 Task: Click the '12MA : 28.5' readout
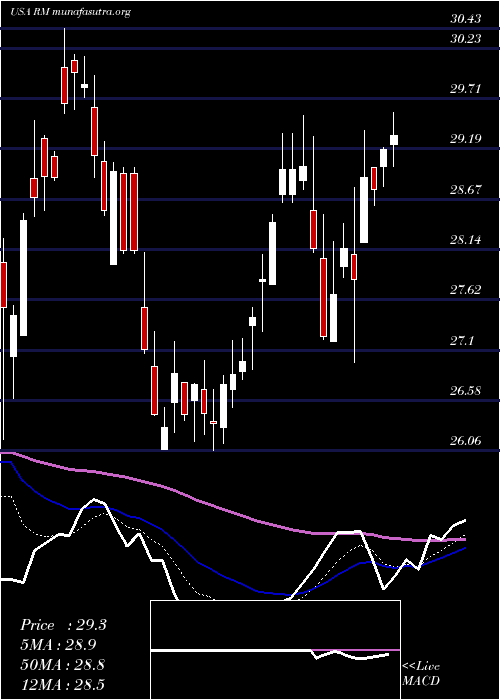(63, 684)
